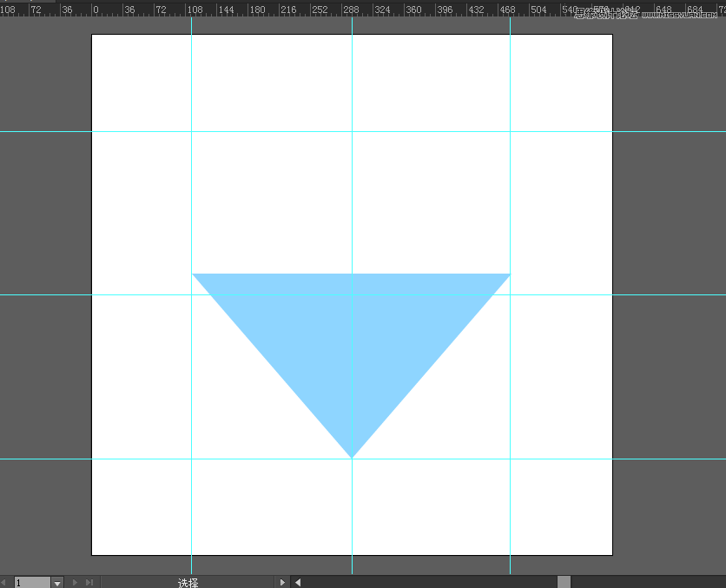Click the artboard number field showing 1

click(x=31, y=582)
